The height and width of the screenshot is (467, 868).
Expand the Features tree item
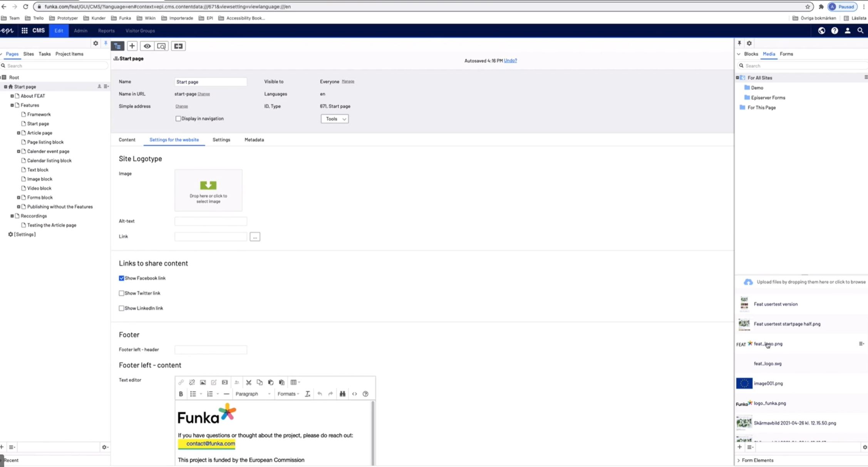pyautogui.click(x=12, y=105)
